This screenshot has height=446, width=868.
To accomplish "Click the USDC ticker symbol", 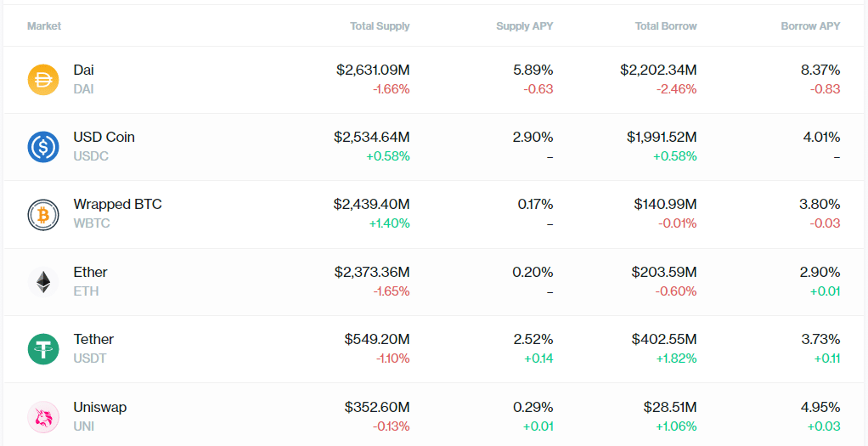I will (x=91, y=156).
